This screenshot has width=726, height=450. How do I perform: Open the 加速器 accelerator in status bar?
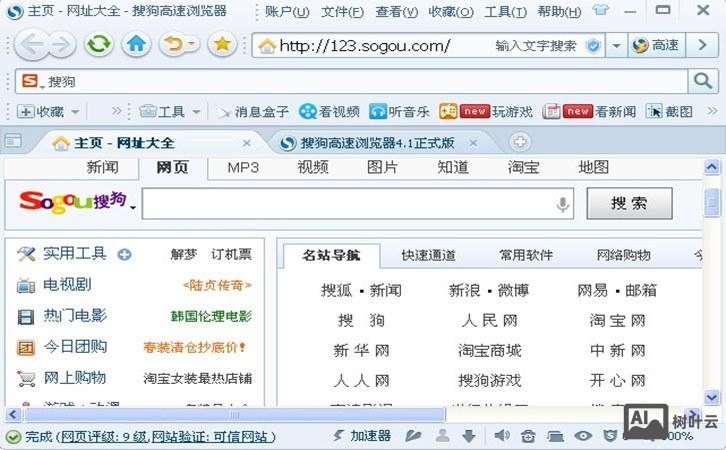(x=362, y=436)
